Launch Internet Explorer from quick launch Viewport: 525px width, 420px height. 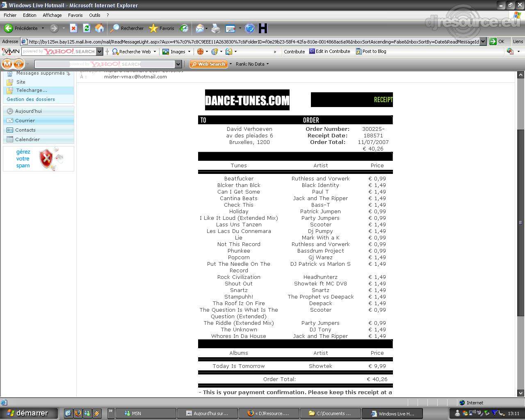(68, 413)
